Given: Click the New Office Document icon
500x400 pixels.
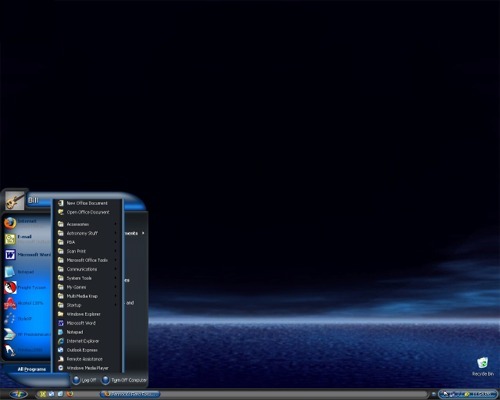Looking at the screenshot, I should point(61,203).
